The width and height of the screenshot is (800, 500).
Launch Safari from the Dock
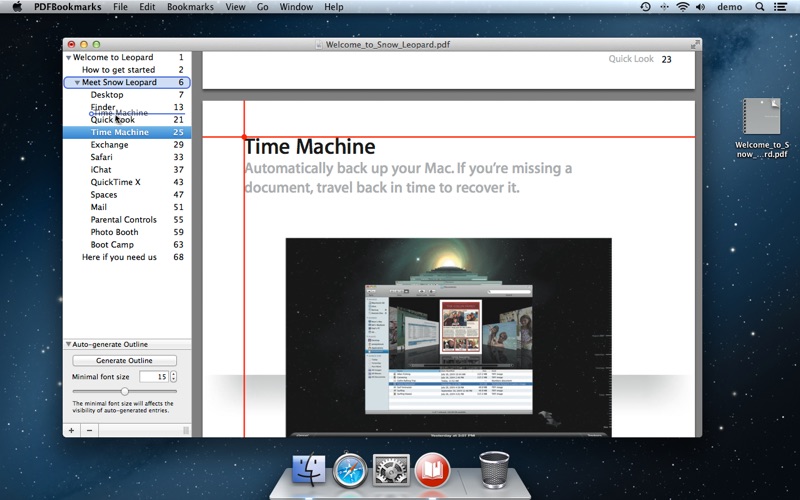click(x=350, y=469)
